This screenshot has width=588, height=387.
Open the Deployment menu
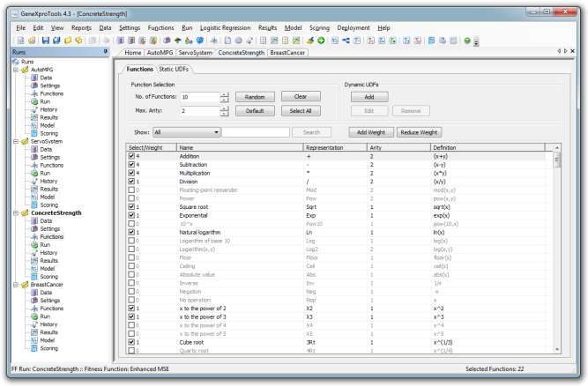pyautogui.click(x=354, y=27)
